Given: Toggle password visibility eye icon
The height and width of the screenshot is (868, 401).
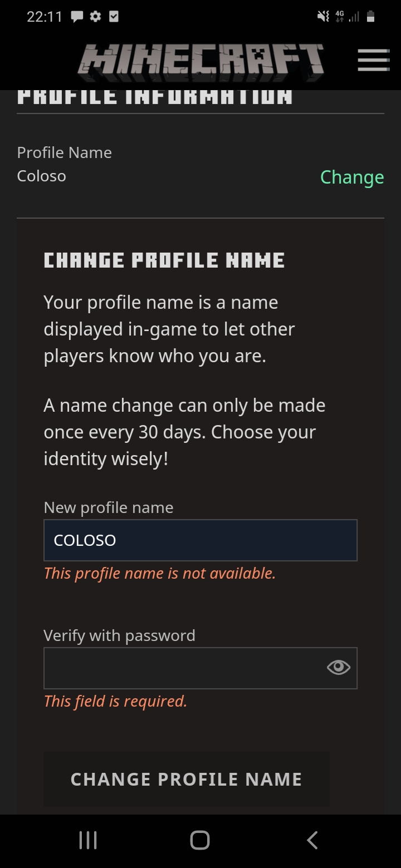Looking at the screenshot, I should [x=339, y=668].
